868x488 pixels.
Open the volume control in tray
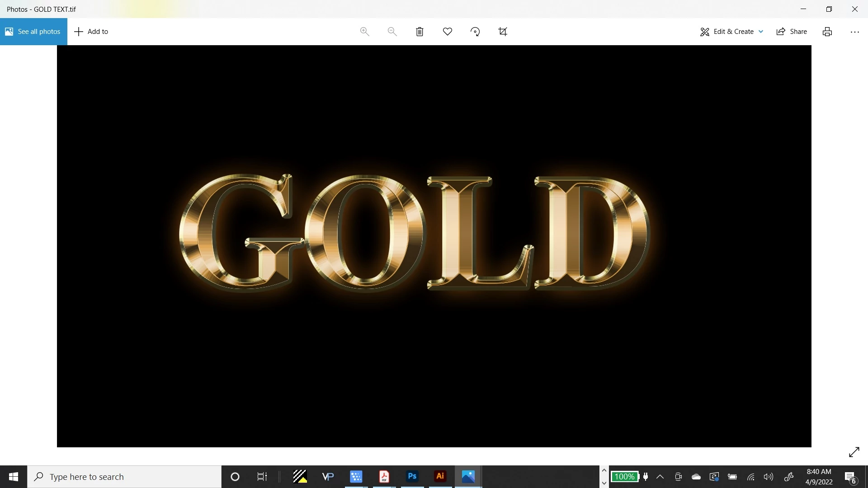tap(768, 477)
